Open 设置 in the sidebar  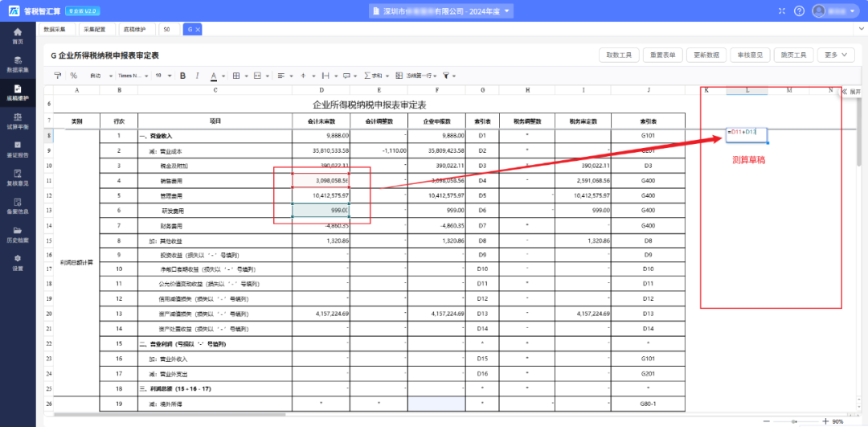point(18,262)
